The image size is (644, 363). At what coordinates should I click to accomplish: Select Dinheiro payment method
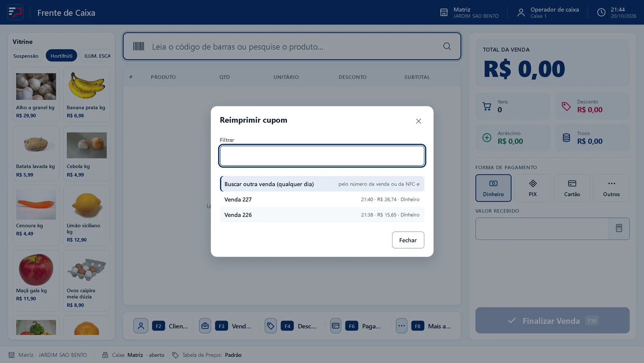point(493,188)
